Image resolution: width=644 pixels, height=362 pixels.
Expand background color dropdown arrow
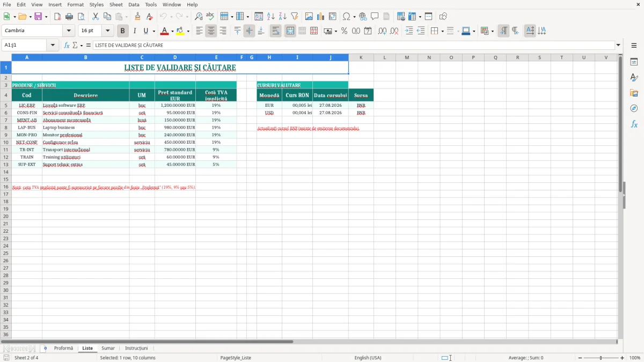[x=188, y=31]
